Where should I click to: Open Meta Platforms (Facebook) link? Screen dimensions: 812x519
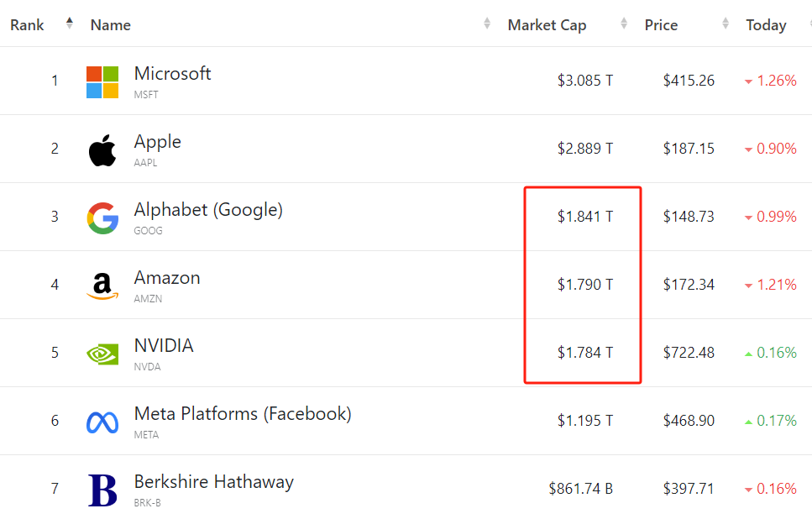[x=243, y=414]
